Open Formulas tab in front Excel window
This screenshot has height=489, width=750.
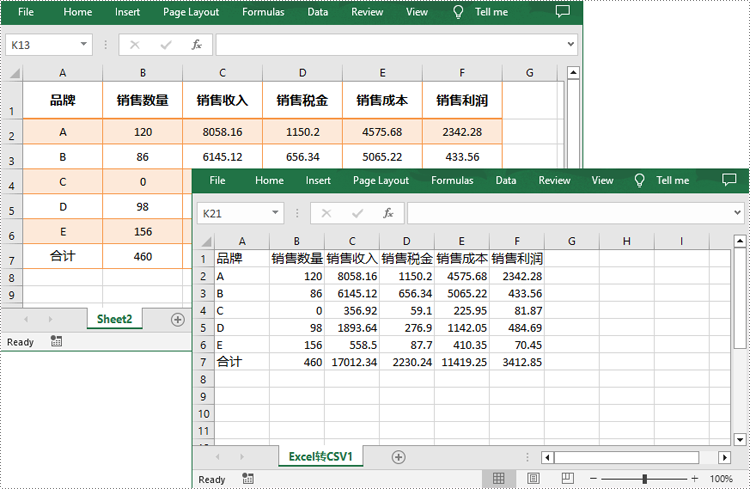[452, 180]
